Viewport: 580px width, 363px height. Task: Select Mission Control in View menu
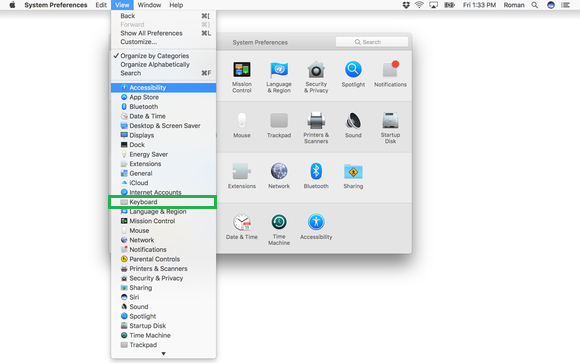163,221
